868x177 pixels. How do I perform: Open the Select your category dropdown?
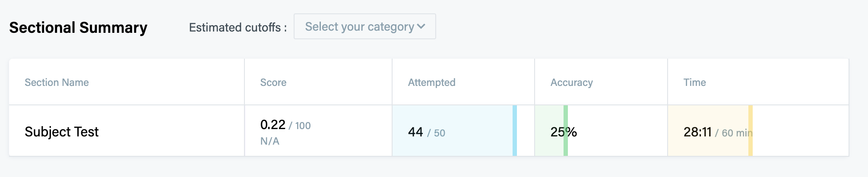click(x=364, y=27)
